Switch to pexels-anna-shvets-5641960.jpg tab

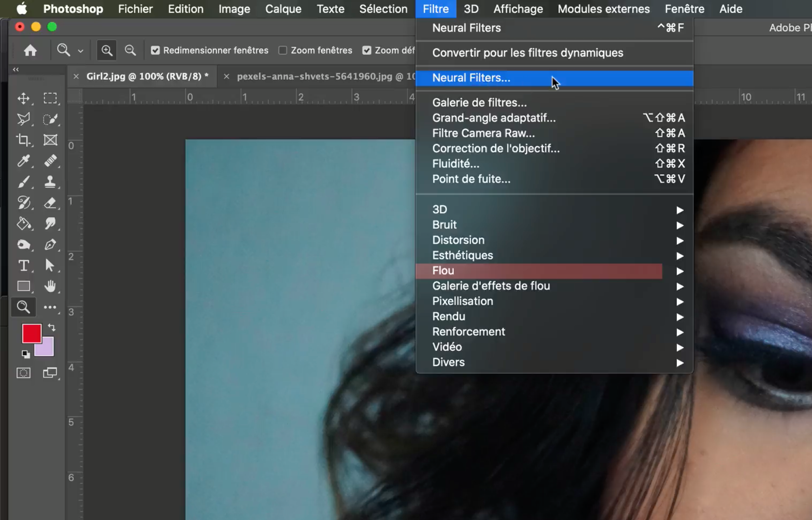325,76
